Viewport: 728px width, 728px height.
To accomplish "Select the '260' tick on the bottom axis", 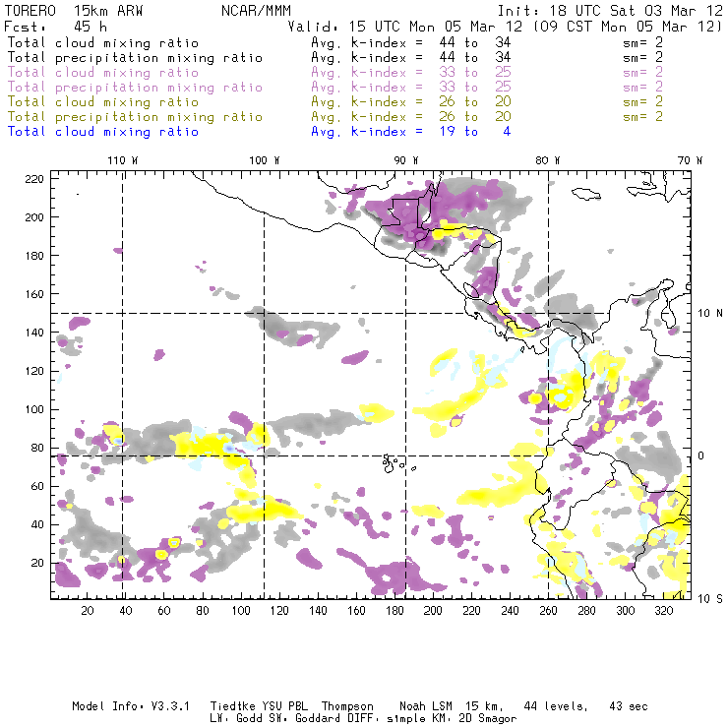I will (x=548, y=611).
